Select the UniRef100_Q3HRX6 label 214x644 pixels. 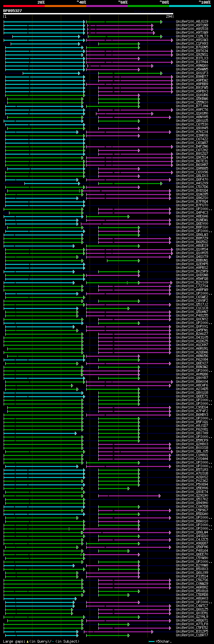192,136
